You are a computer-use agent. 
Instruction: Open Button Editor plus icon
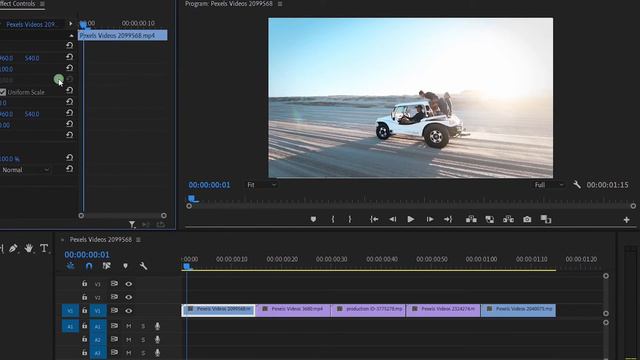click(x=627, y=220)
